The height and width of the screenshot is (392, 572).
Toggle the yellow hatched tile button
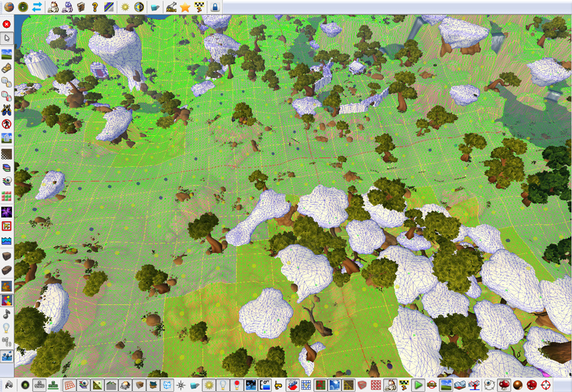(x=348, y=385)
